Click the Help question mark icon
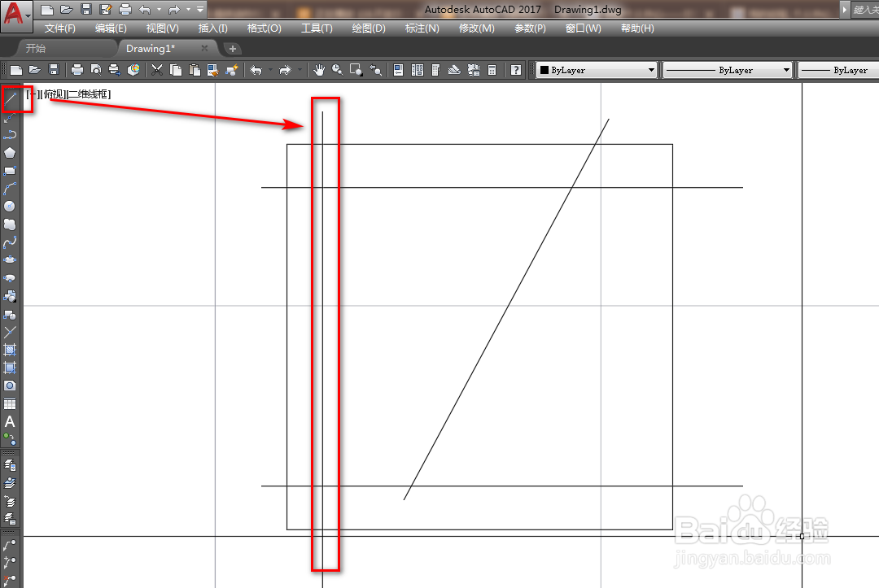879x588 pixels. coord(516,70)
